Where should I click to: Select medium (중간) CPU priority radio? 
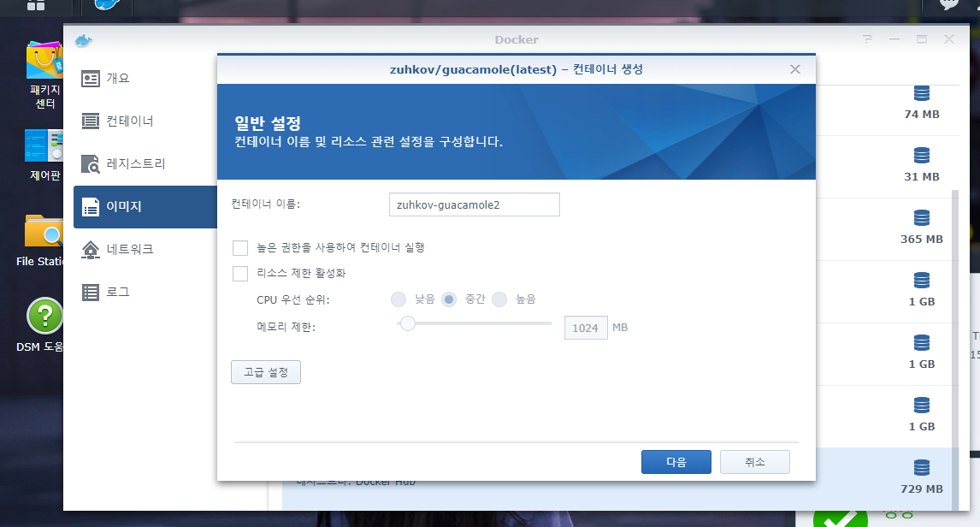[449, 299]
